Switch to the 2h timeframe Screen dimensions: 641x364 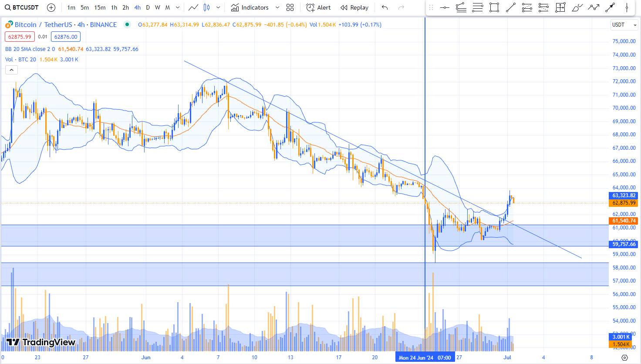point(125,7)
